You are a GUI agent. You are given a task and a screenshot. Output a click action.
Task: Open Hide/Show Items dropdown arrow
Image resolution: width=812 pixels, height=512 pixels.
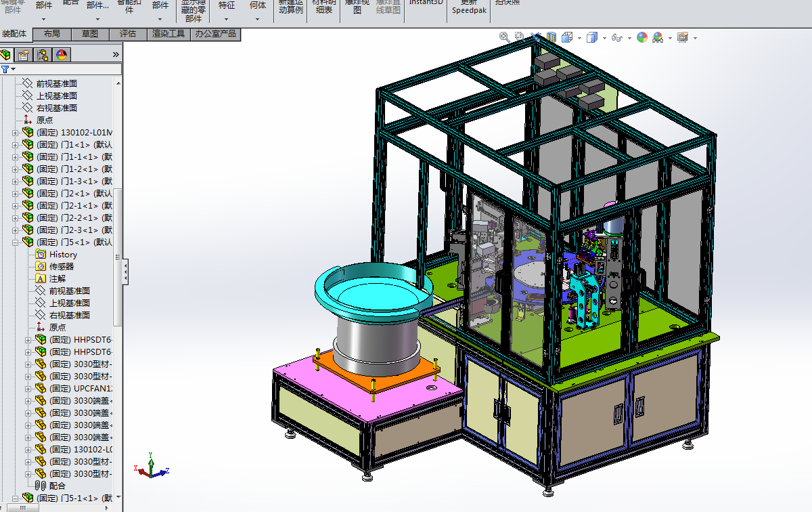tap(629, 38)
